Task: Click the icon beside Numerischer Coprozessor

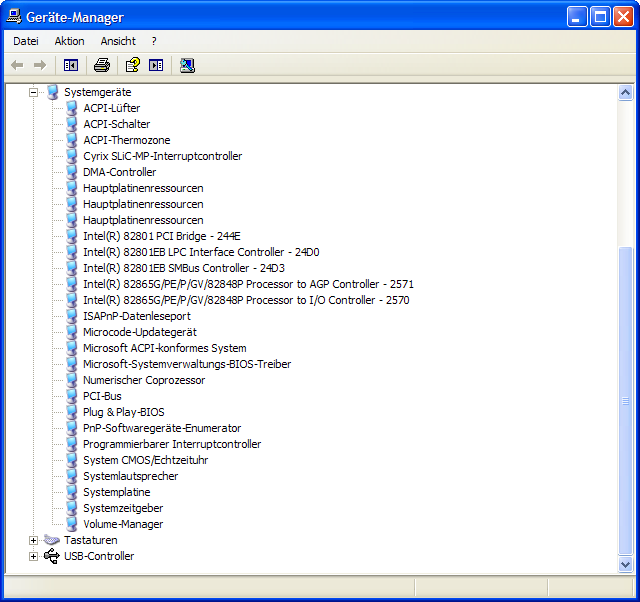Action: (72, 380)
